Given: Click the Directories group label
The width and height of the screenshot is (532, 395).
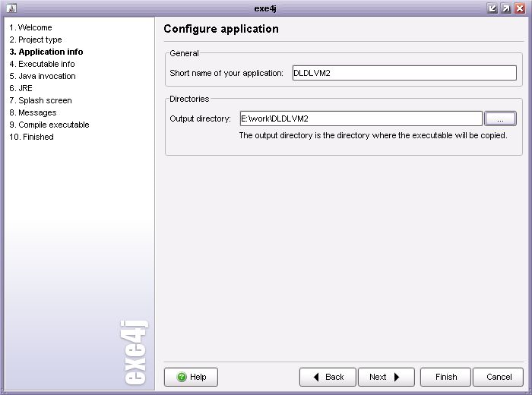Looking at the screenshot, I should point(189,99).
